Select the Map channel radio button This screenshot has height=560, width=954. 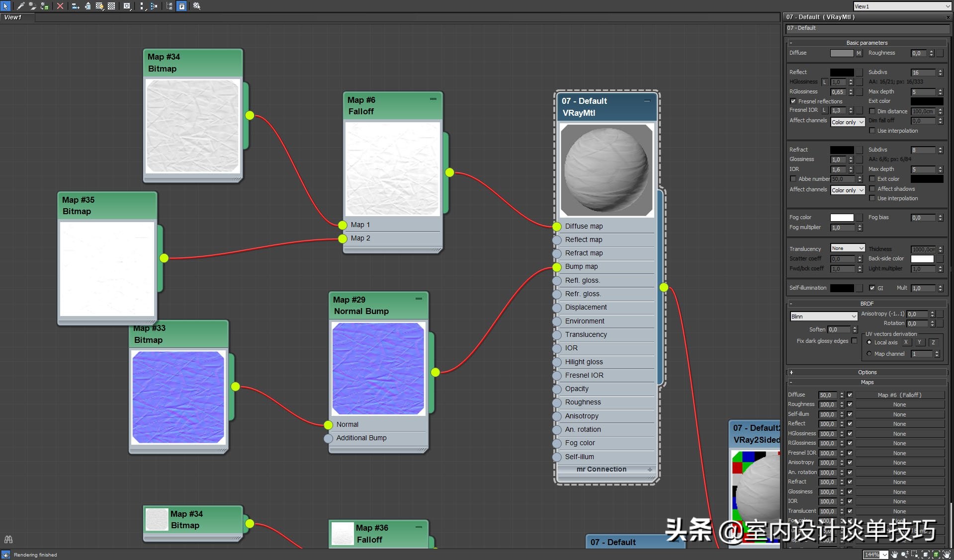click(869, 354)
